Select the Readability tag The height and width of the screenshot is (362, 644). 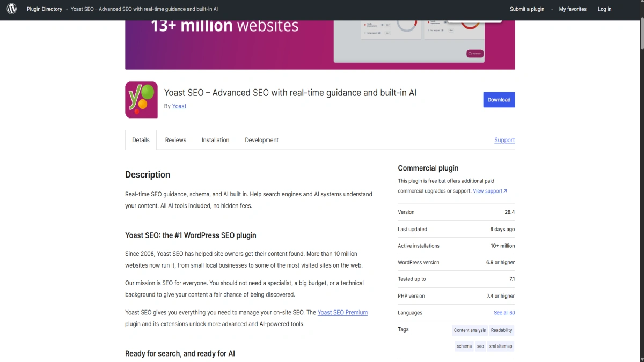click(x=502, y=330)
